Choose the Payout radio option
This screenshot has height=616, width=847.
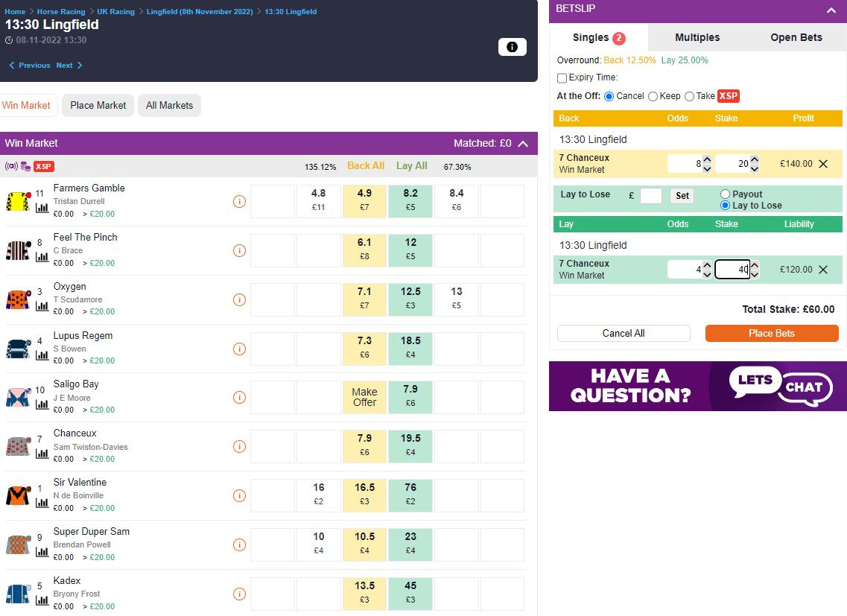tap(725, 192)
